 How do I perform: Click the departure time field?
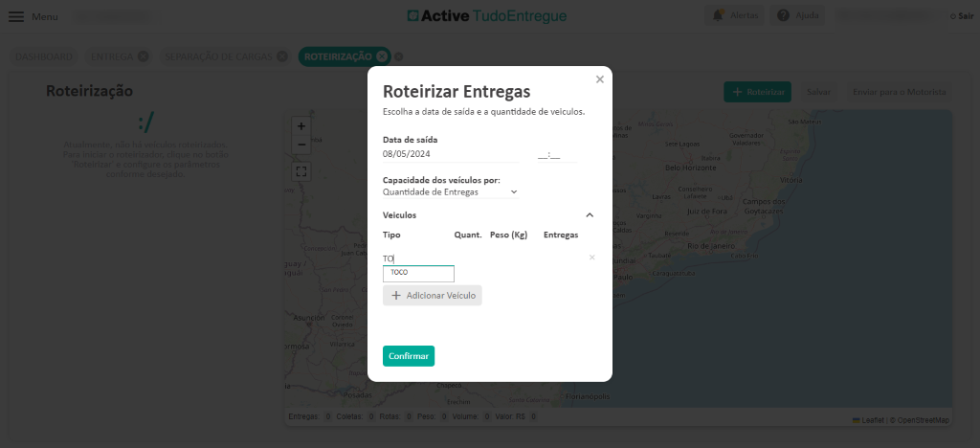pos(557,154)
